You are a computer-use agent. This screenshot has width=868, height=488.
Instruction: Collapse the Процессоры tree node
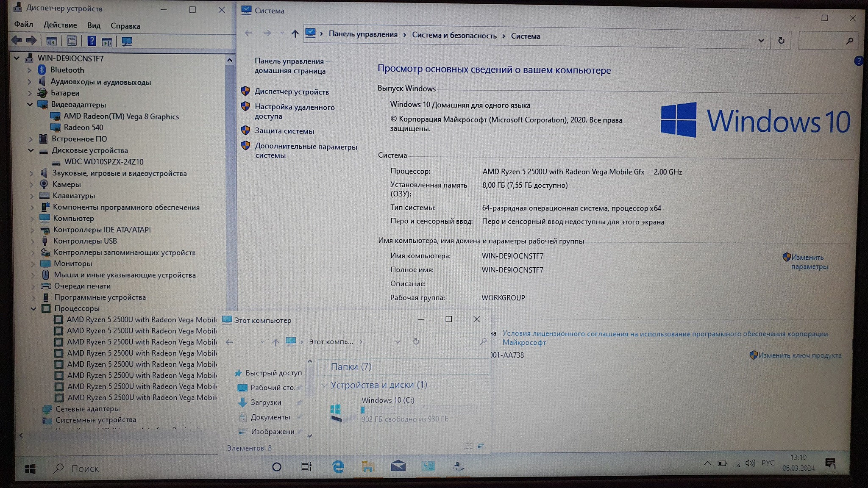tap(33, 309)
